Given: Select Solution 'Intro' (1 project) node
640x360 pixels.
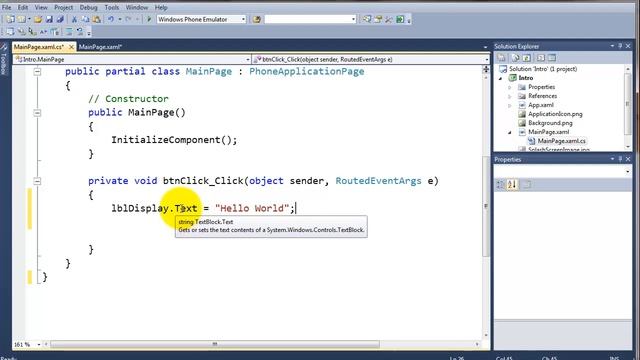Looking at the screenshot, I should pos(542,69).
